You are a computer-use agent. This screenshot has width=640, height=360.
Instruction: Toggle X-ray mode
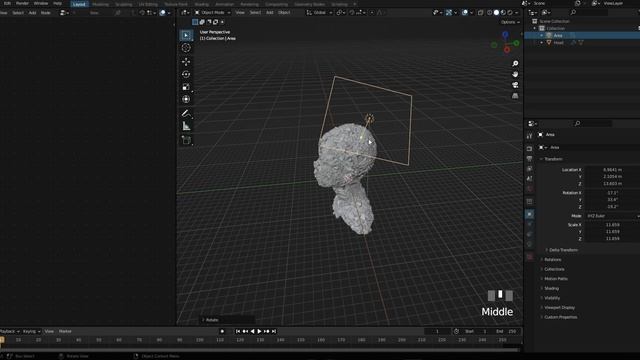tap(480, 13)
